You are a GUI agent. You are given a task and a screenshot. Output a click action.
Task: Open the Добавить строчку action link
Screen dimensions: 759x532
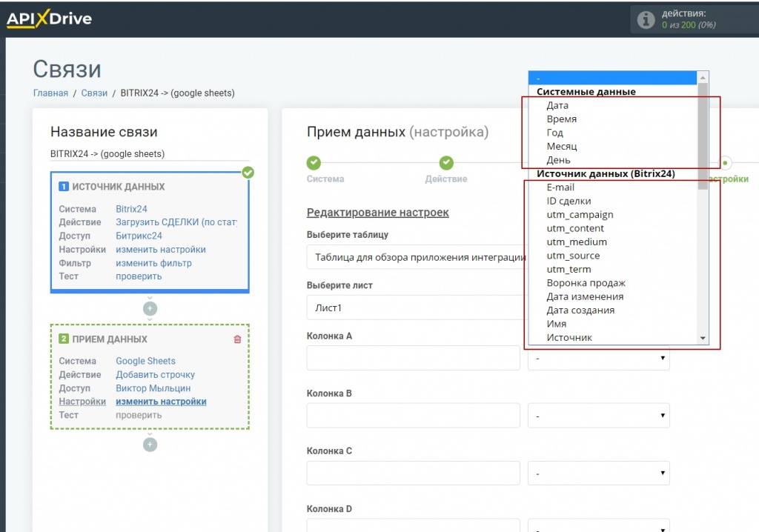click(156, 375)
